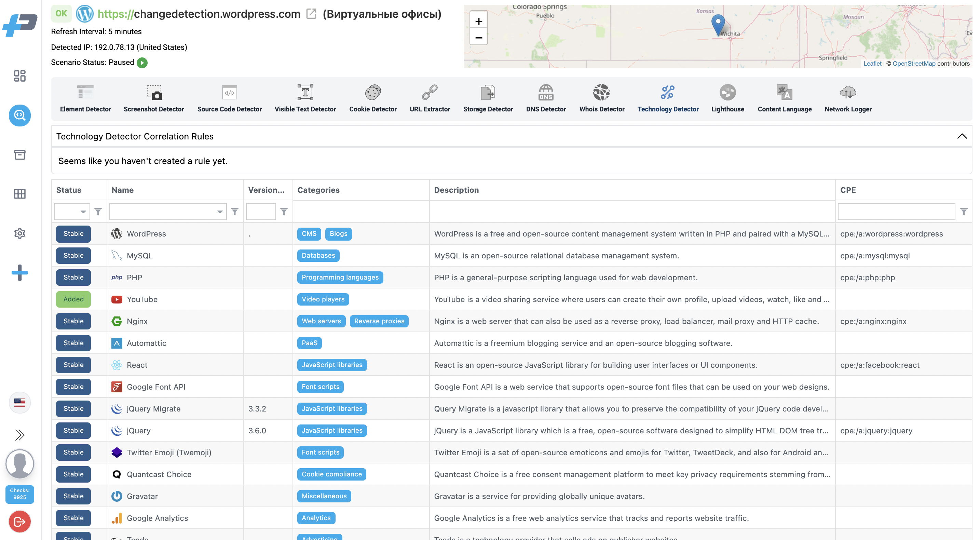Open the Network Logger tool
This screenshot has width=980, height=540.
[848, 99]
